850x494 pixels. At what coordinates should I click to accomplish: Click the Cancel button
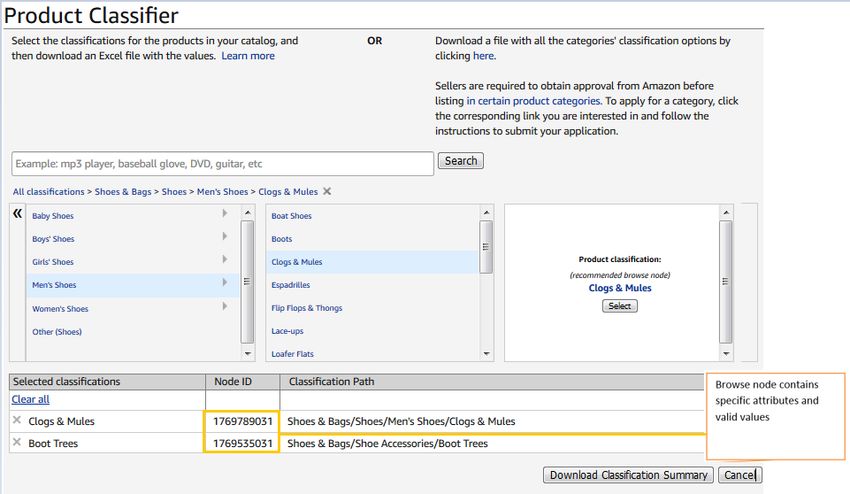tap(740, 475)
